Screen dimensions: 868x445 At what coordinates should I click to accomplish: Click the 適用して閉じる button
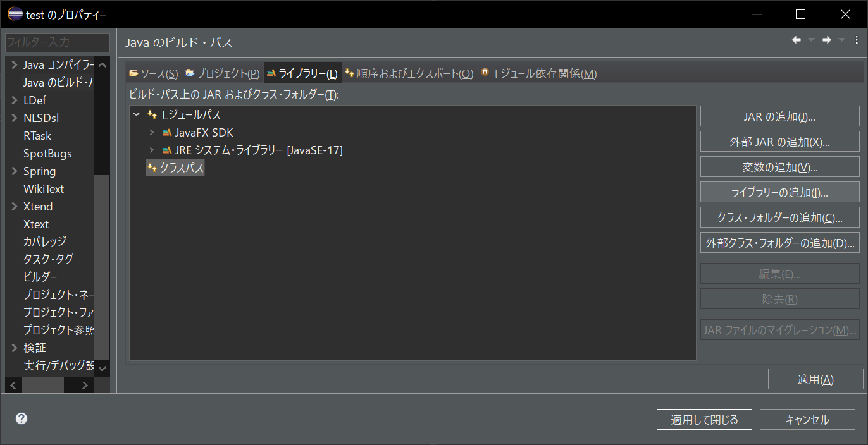coord(704,419)
